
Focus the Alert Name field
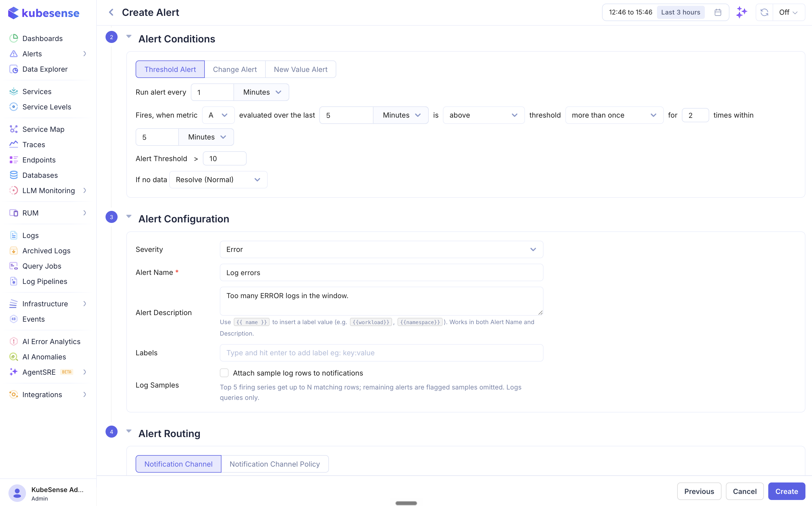tap(381, 272)
